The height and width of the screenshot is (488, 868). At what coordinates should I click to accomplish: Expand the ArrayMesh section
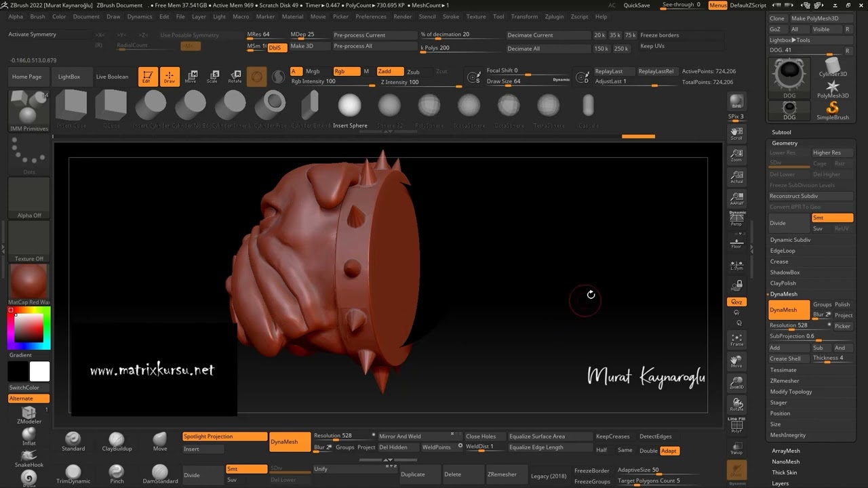coord(786,451)
